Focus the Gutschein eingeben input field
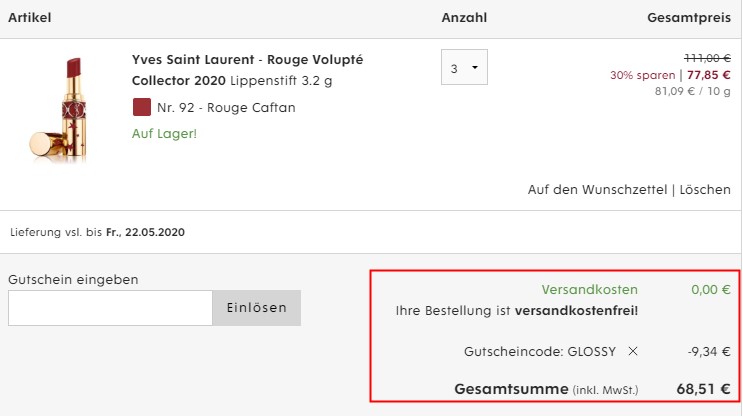 (110, 308)
